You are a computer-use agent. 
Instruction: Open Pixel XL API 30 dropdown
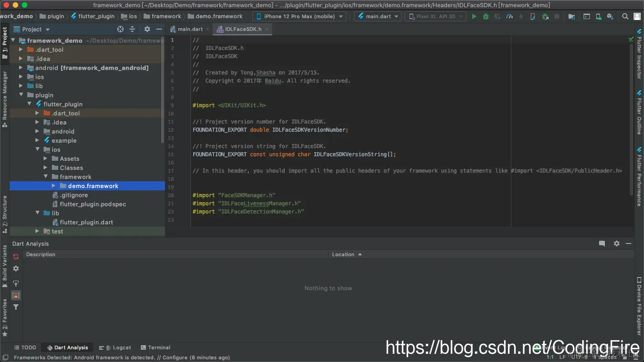pyautogui.click(x=435, y=16)
